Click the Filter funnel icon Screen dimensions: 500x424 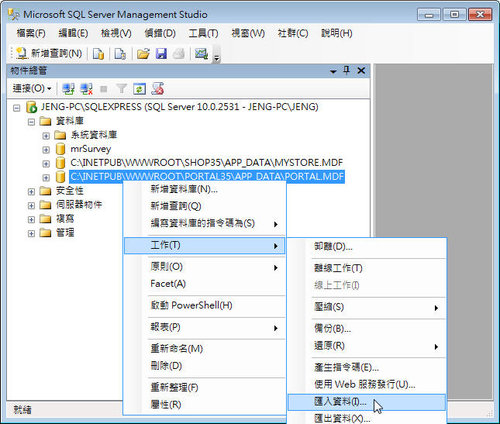point(121,89)
